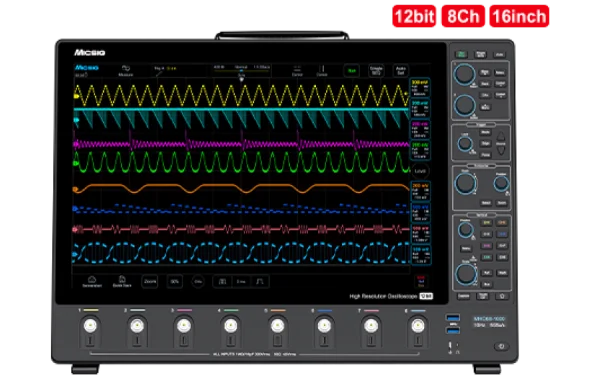Viewport: 600px width, 380px height.
Task: Tap the cloud icon in bottom toolbar
Action: point(92,281)
